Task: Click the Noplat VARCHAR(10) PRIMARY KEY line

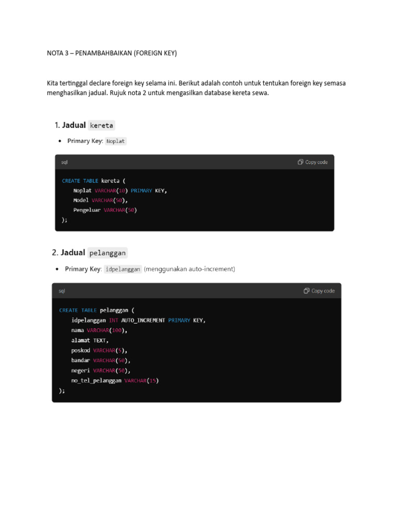Action: click(x=120, y=191)
